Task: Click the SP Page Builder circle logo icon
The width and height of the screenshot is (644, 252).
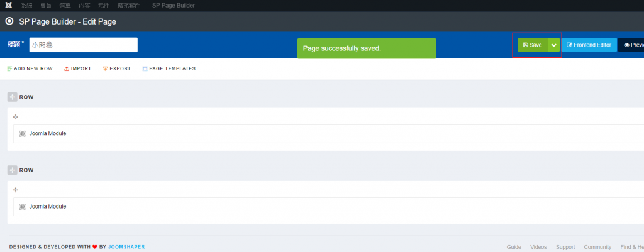Action: pyautogui.click(x=9, y=21)
